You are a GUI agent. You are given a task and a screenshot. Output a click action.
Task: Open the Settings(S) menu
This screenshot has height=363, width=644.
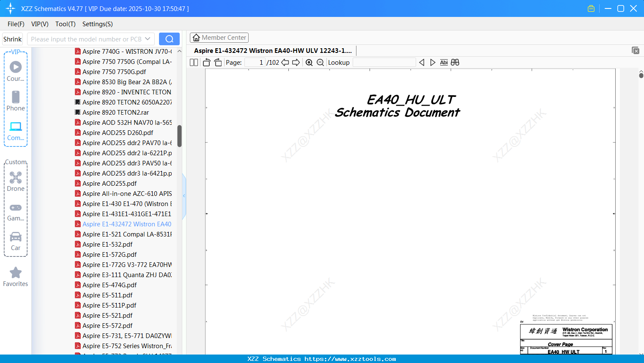point(98,24)
